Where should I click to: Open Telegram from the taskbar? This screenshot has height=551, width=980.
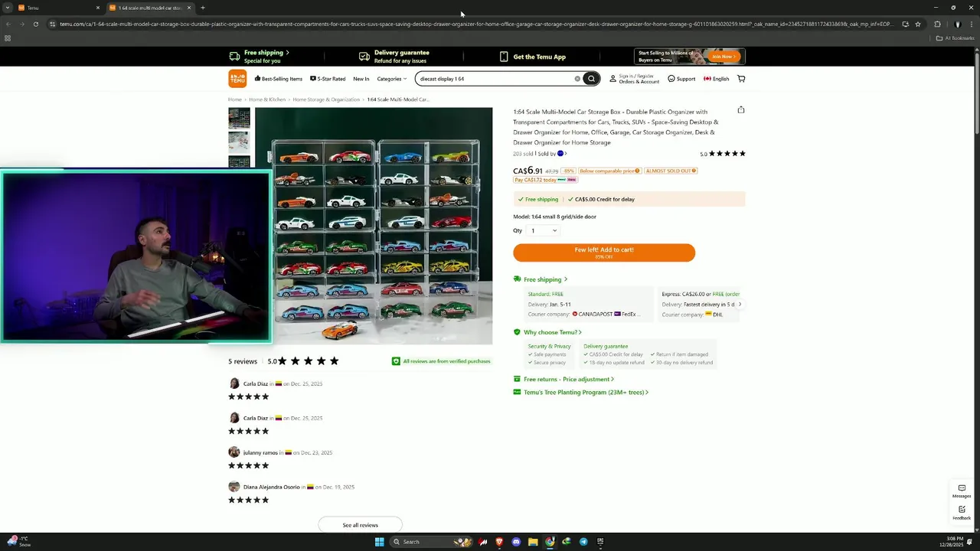[583, 542]
